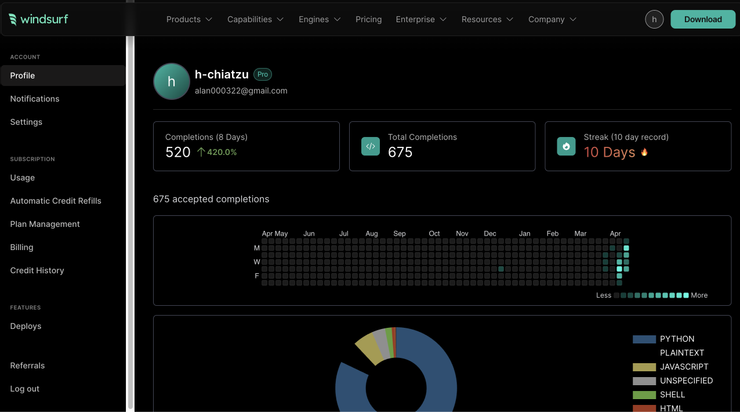The image size is (740, 412).
Task: Click the Total Completions value 675
Action: tap(400, 152)
